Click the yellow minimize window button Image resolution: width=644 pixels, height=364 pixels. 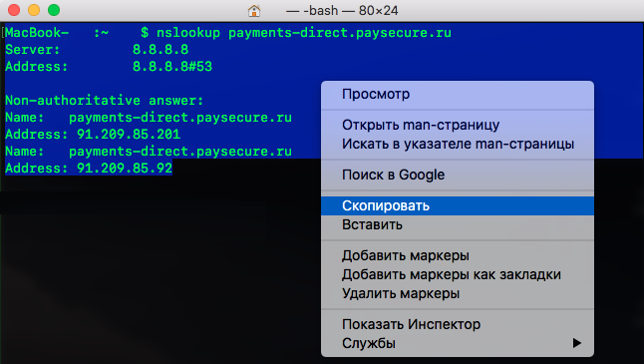tap(34, 10)
